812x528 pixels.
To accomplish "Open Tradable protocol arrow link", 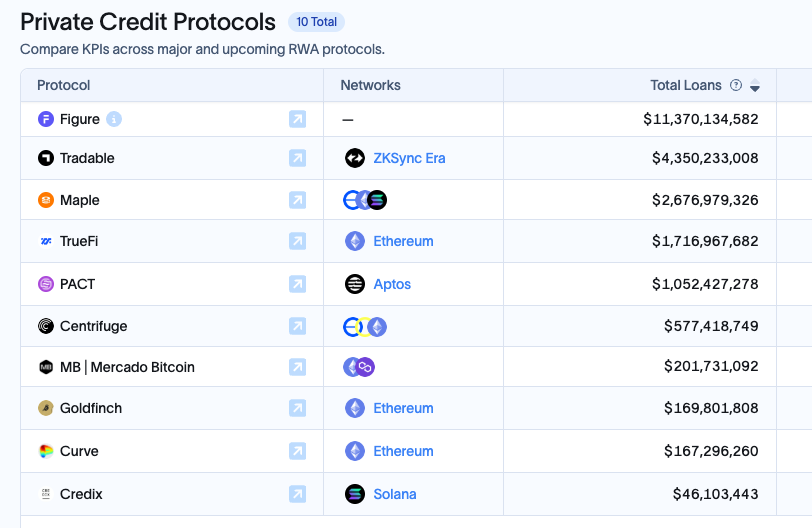I will pos(297,158).
